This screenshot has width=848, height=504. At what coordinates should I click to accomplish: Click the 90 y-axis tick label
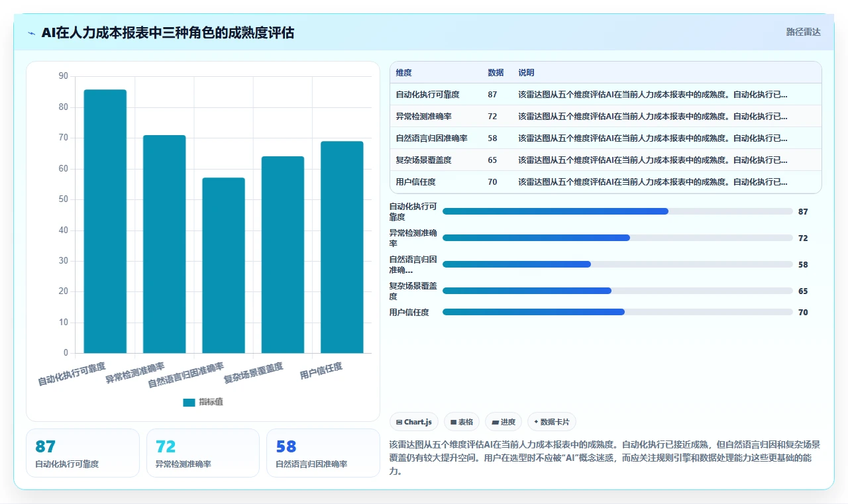[x=64, y=76]
